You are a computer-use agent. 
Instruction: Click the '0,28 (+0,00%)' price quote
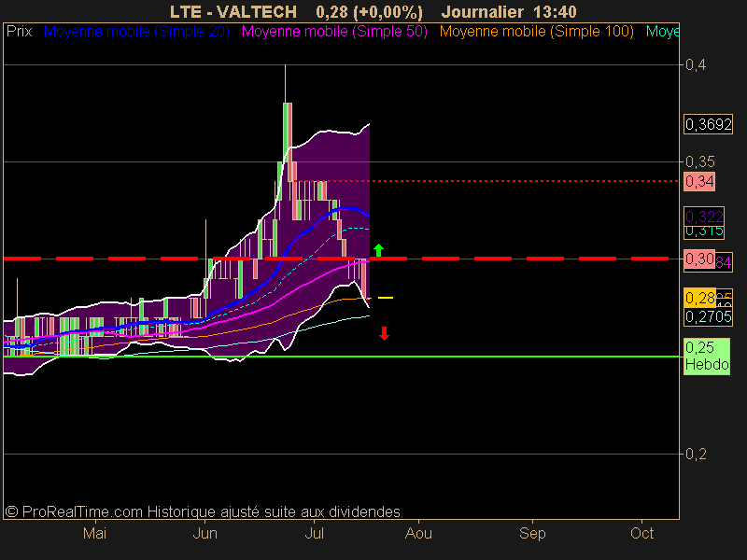point(369,11)
